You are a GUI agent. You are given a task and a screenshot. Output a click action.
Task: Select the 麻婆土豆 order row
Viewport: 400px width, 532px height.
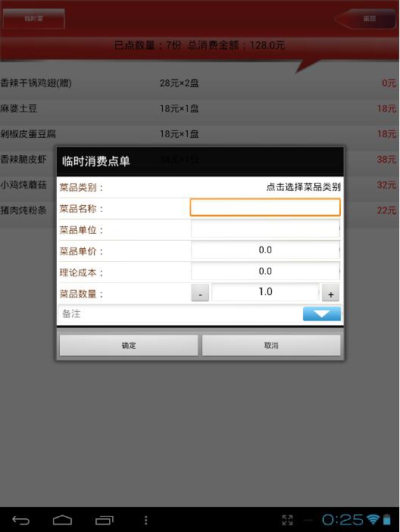coord(200,108)
